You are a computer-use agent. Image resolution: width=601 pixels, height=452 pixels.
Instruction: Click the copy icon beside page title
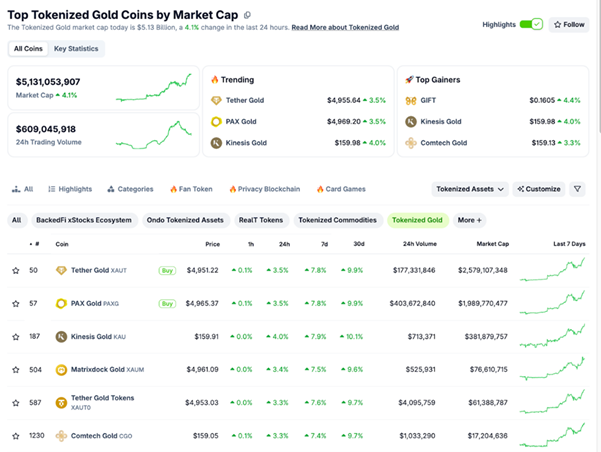[247, 15]
